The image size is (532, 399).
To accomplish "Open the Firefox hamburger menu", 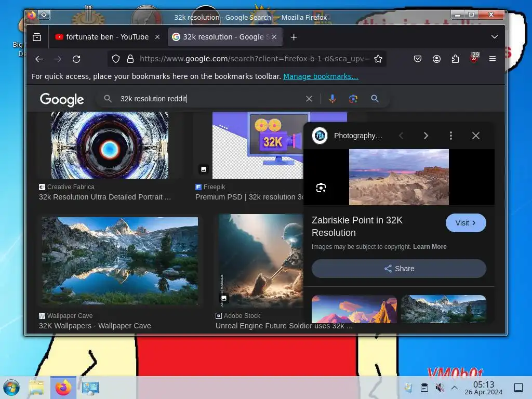I will (x=493, y=59).
